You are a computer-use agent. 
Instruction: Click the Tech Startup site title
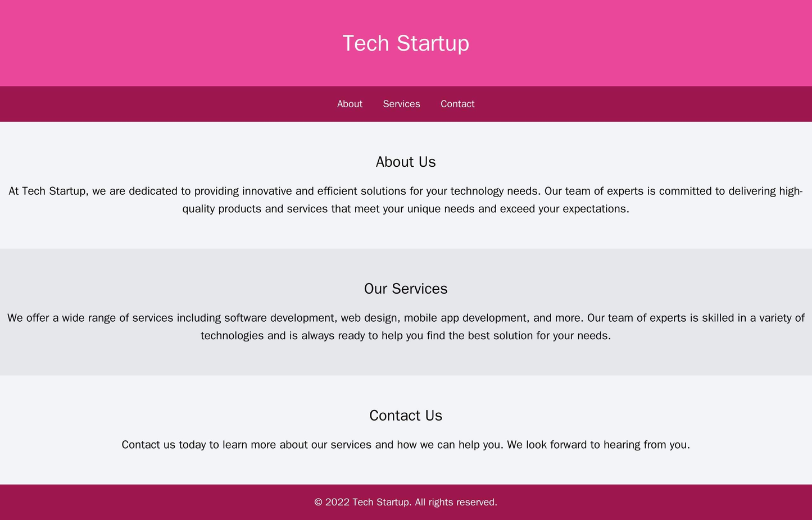pos(406,42)
